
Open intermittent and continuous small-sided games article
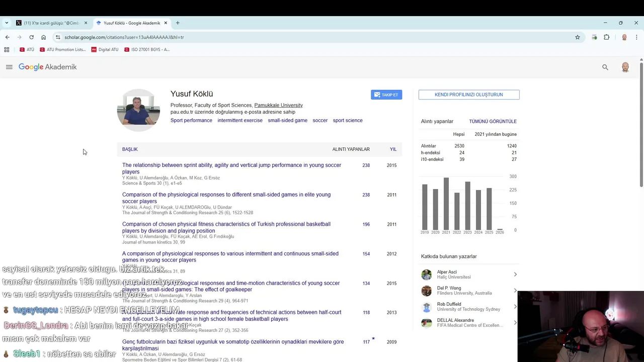[x=230, y=257]
